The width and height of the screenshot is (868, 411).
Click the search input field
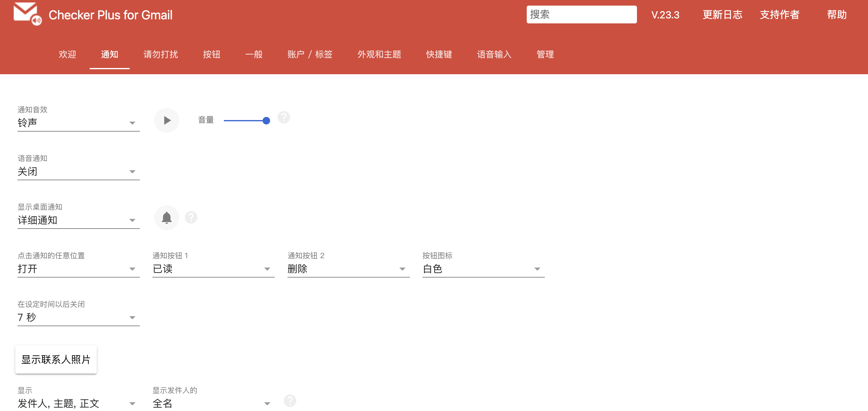click(581, 15)
